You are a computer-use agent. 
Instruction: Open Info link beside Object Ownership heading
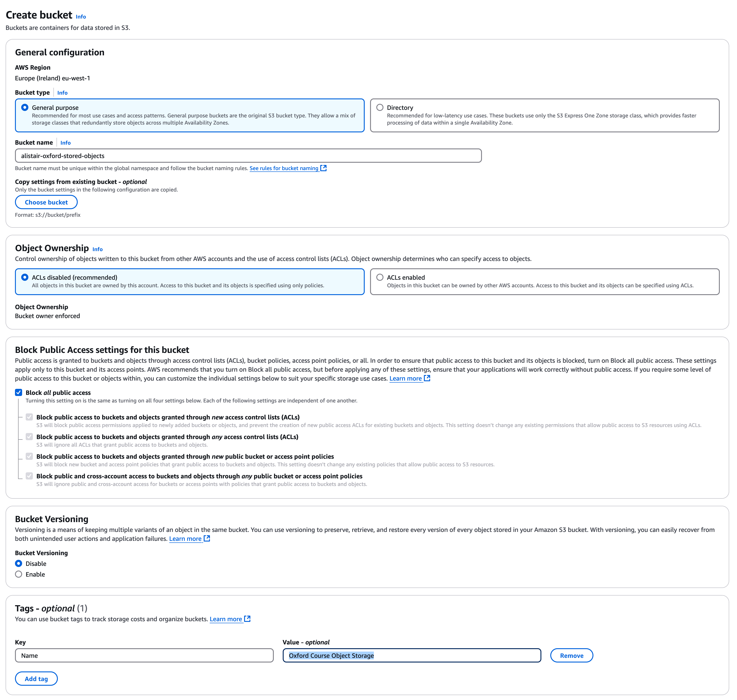coord(97,249)
